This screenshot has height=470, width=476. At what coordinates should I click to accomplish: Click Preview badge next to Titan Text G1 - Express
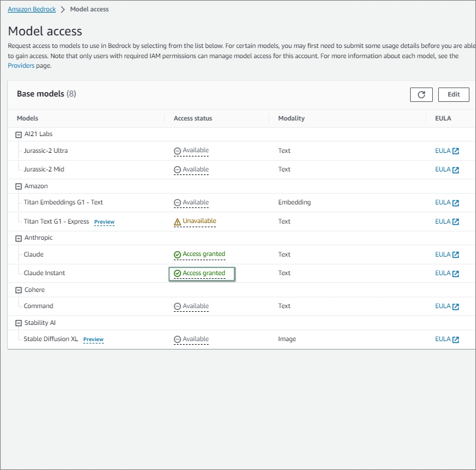(x=104, y=222)
